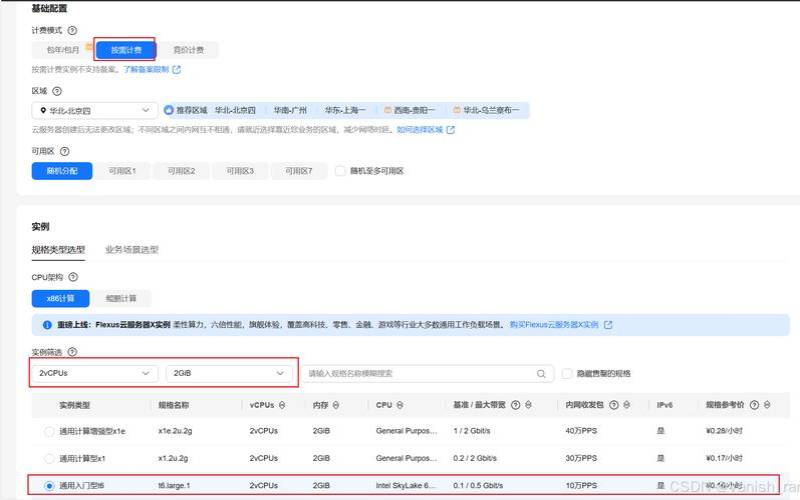
Task: Sort table by CPU column icon
Action: pos(399,405)
